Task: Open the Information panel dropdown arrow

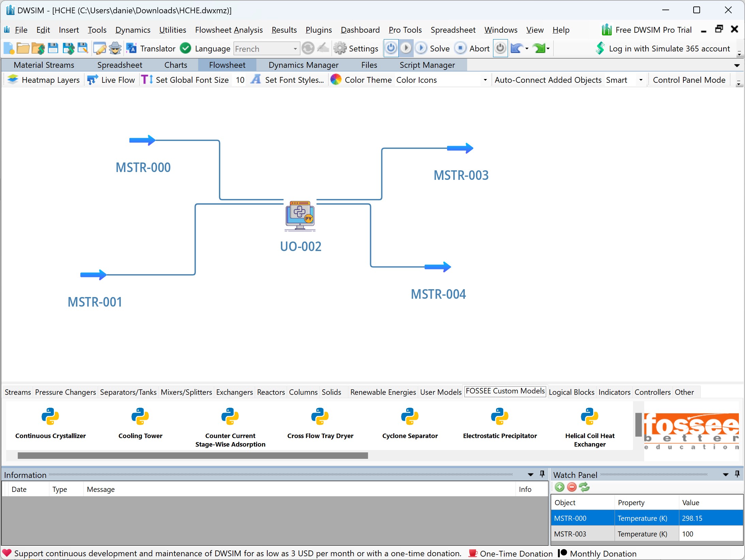Action: [530, 475]
